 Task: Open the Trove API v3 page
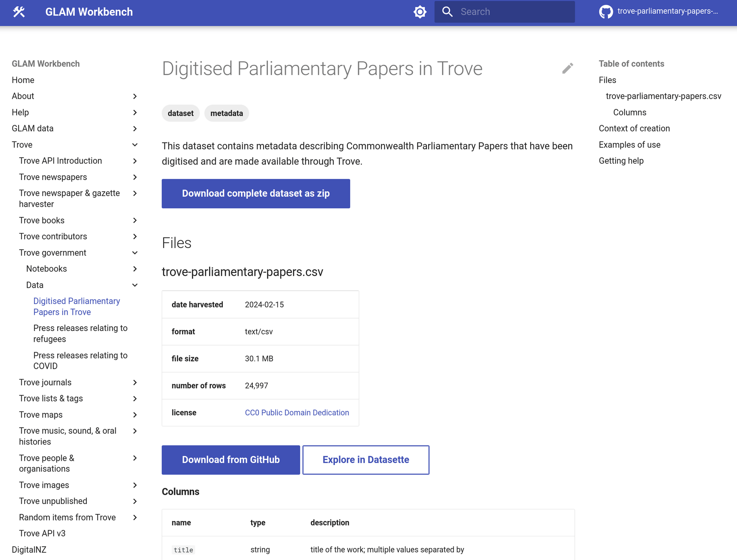(42, 533)
